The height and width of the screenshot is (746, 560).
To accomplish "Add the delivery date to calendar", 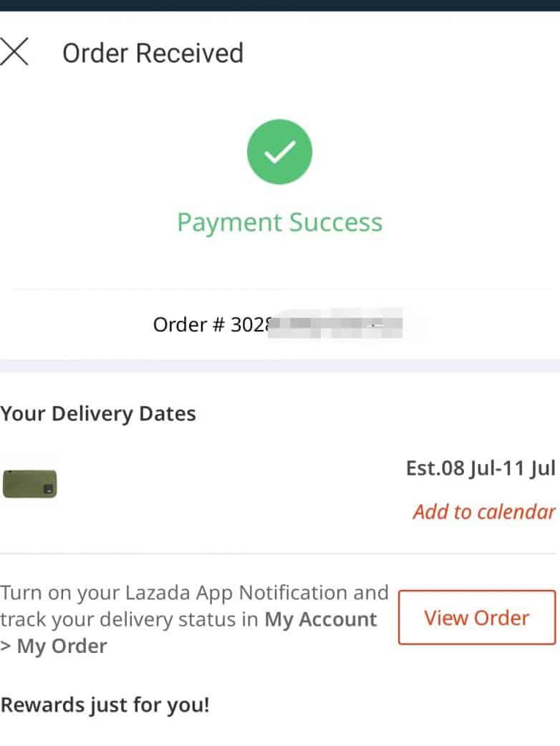I will pyautogui.click(x=483, y=511).
